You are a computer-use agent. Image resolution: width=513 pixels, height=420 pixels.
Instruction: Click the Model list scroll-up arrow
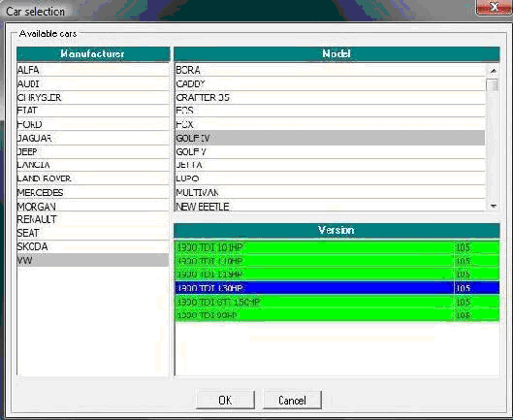(x=493, y=71)
